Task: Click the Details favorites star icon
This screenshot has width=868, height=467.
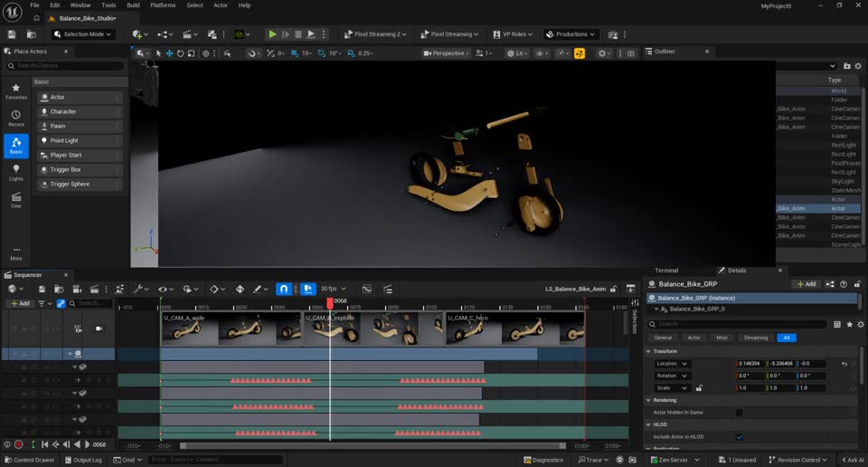Action: [849, 324]
